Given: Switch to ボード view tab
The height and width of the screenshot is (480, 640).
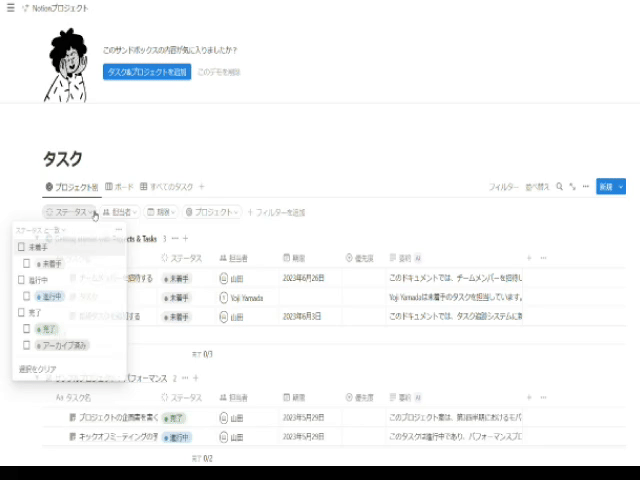Looking at the screenshot, I should point(119,187).
